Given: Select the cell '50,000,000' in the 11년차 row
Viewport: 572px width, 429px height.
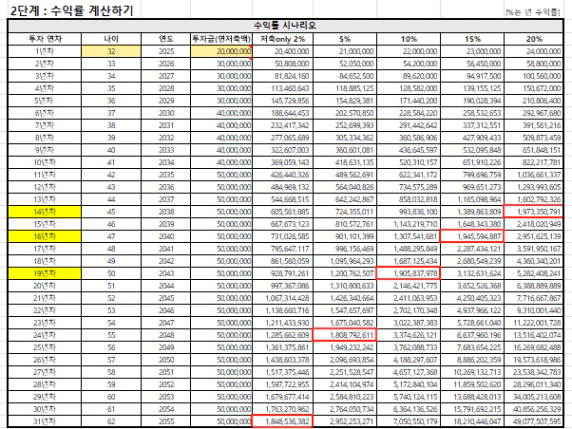Looking at the screenshot, I should (x=221, y=175).
